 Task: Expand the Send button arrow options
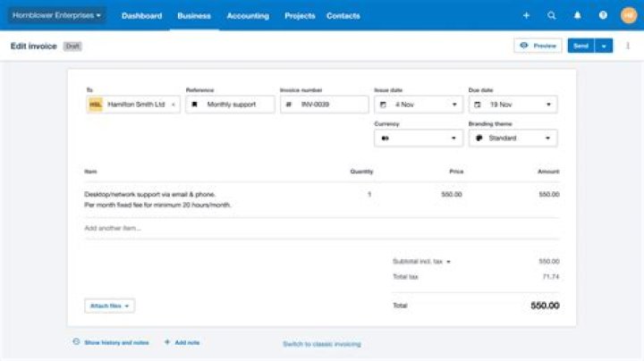[x=604, y=46]
